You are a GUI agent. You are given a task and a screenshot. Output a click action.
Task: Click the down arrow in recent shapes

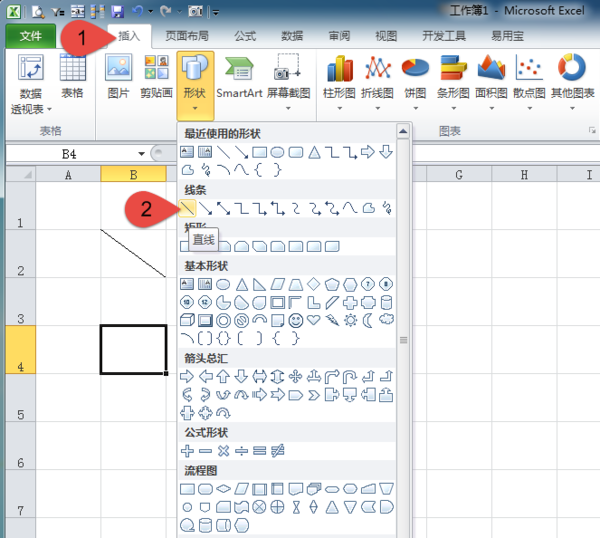click(x=386, y=152)
